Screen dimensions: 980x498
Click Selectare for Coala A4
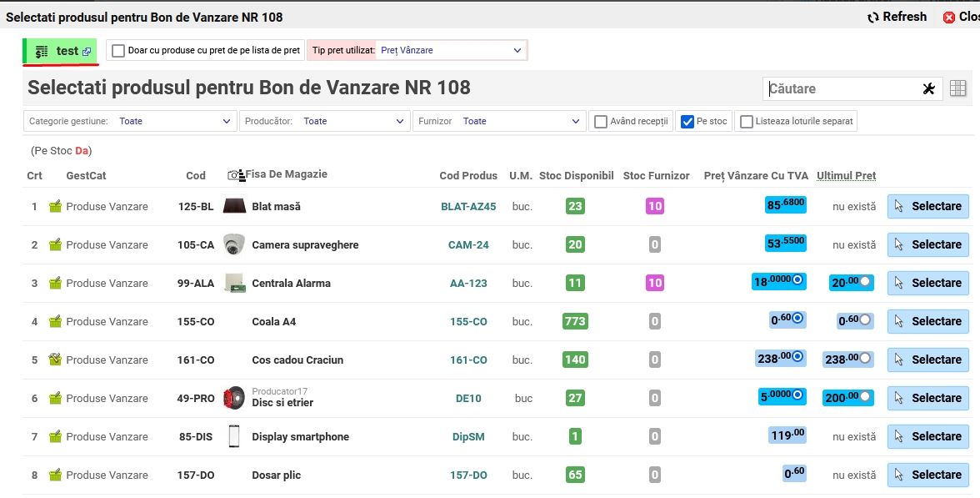(x=927, y=321)
